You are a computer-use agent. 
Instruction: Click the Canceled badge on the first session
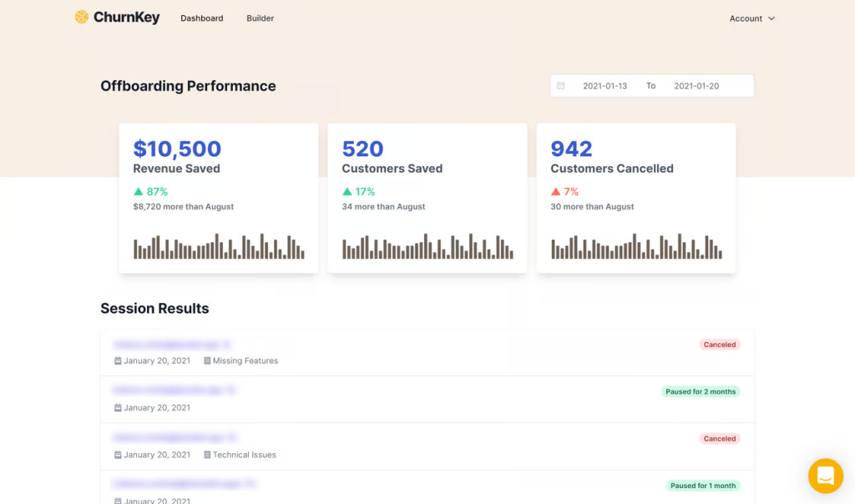click(719, 344)
